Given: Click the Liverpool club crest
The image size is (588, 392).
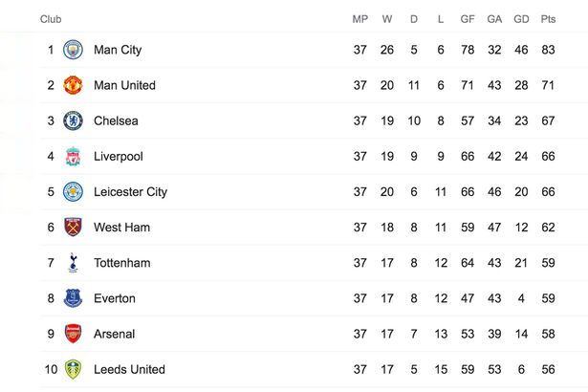Looking at the screenshot, I should (x=73, y=156).
